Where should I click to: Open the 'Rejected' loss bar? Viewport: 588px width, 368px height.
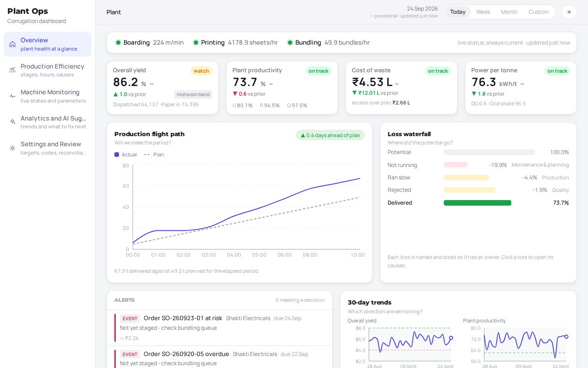(469, 190)
